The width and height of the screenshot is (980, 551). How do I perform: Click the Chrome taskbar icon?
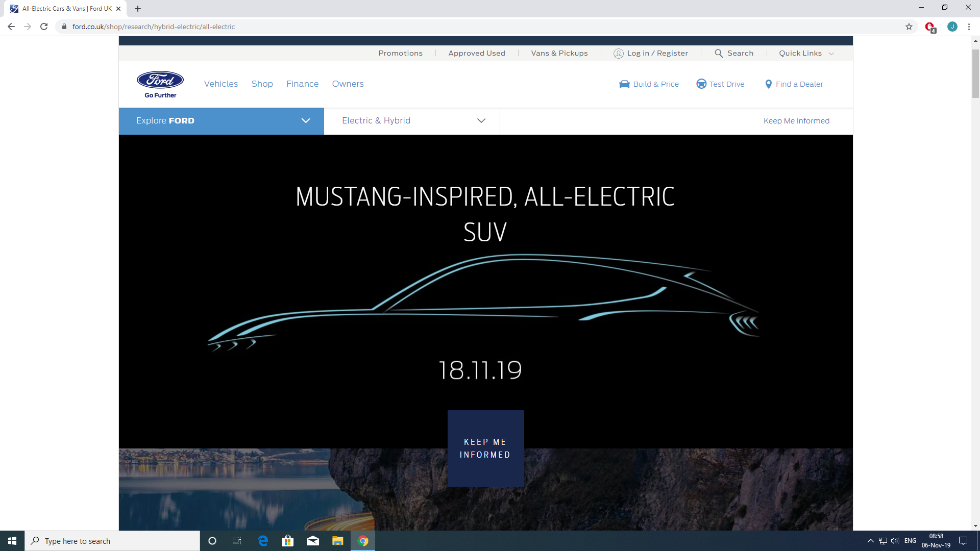coord(363,541)
